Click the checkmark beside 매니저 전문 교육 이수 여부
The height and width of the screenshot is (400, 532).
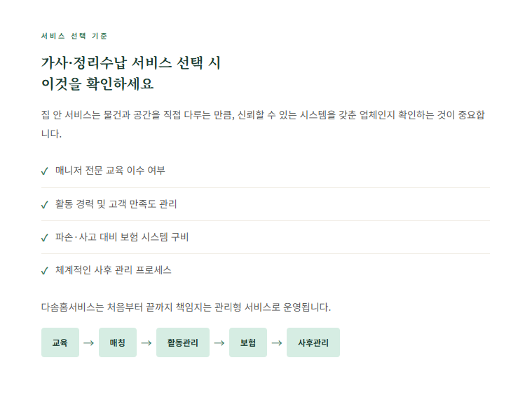[x=45, y=171]
